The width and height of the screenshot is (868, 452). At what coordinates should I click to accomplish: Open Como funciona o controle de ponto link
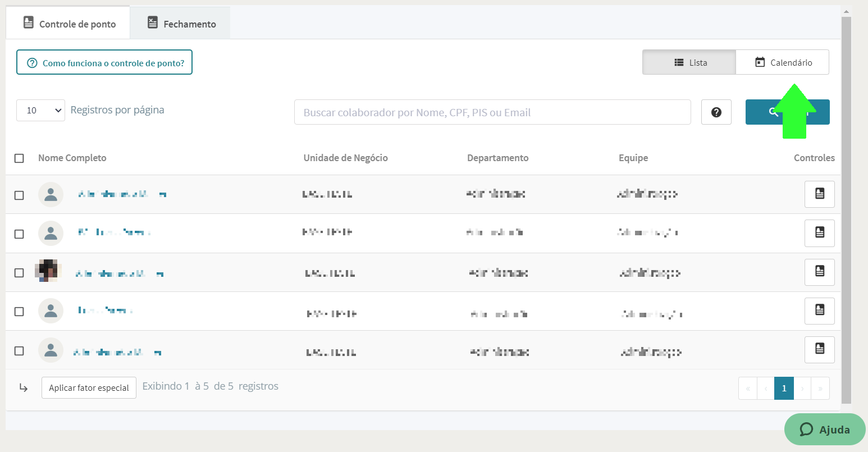pos(104,62)
